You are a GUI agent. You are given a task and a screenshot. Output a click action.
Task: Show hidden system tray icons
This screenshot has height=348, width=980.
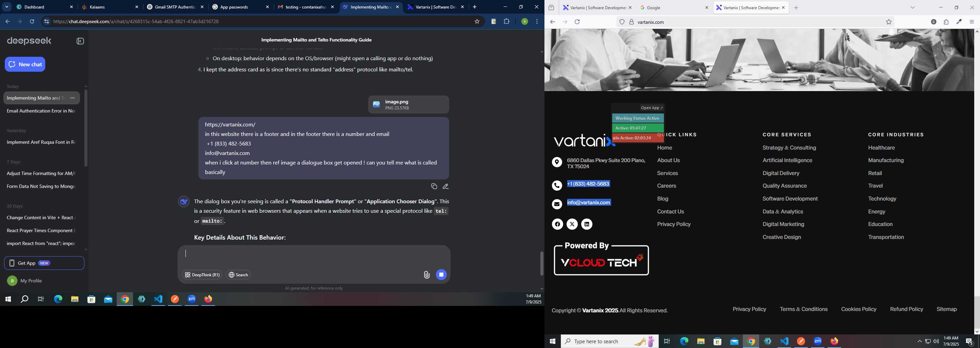coord(919,341)
